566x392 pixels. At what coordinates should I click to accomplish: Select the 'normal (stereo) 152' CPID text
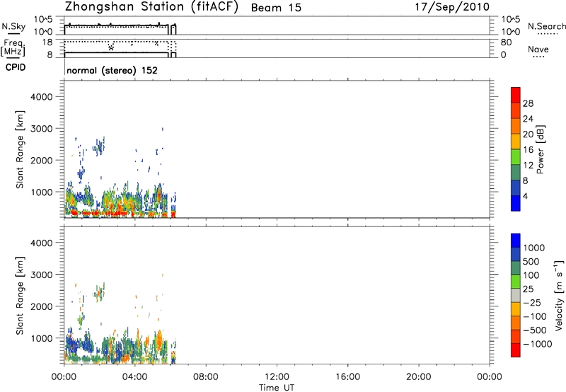(112, 70)
